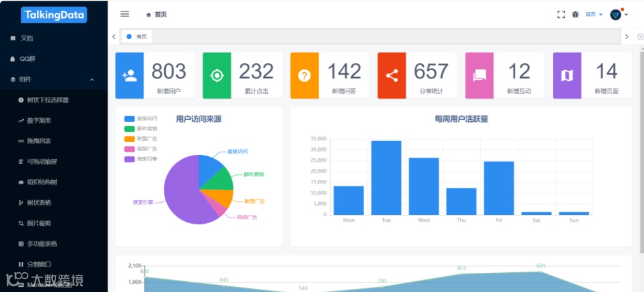Select the 首页 tab

(136, 36)
